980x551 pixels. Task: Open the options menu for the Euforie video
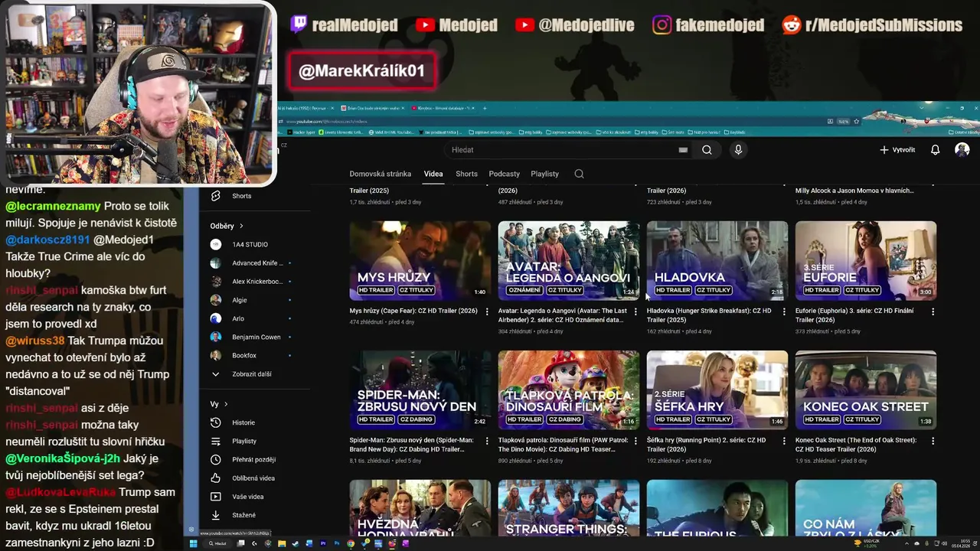pos(933,311)
